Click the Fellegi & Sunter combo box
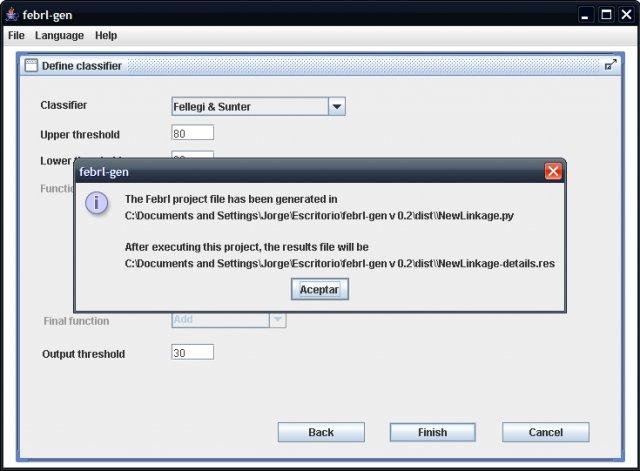Viewport: 640px width, 471px height. click(258, 107)
